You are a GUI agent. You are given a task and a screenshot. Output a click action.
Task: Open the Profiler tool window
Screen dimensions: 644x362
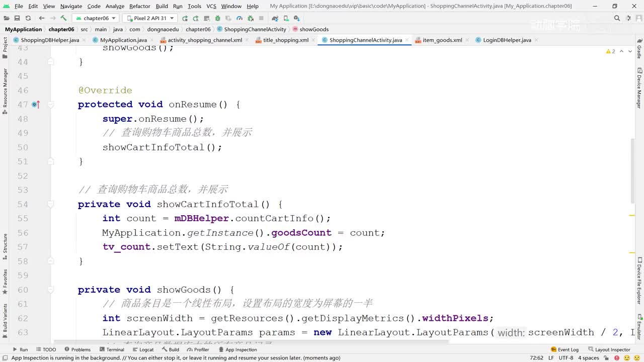pyautogui.click(x=198, y=349)
